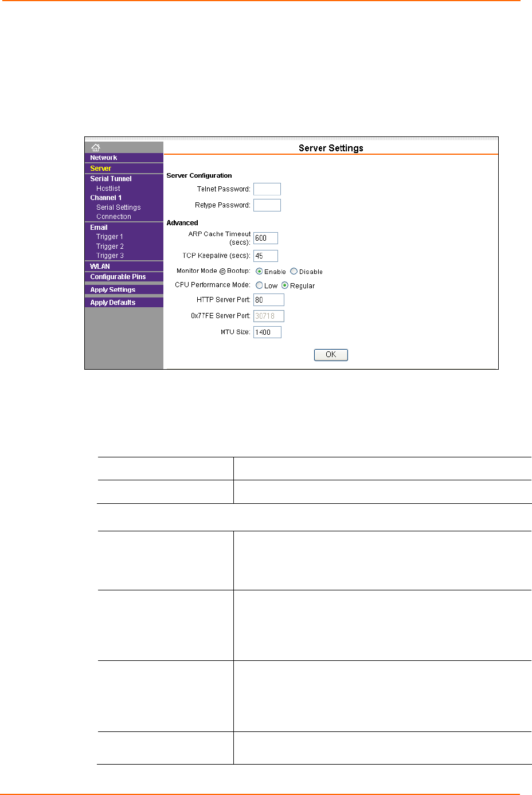532x795 pixels.
Task: Click the ARP Cache Timeout field
Action: [x=265, y=238]
